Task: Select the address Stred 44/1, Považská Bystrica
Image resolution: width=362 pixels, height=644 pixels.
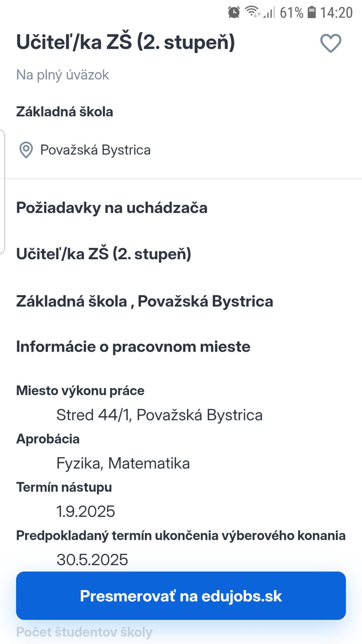Action: point(159,415)
